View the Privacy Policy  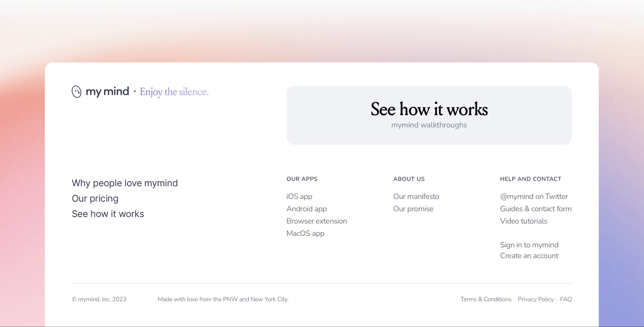tap(535, 299)
